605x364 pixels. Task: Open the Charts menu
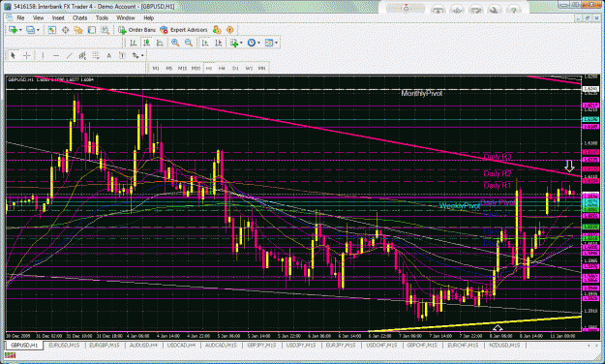click(80, 18)
